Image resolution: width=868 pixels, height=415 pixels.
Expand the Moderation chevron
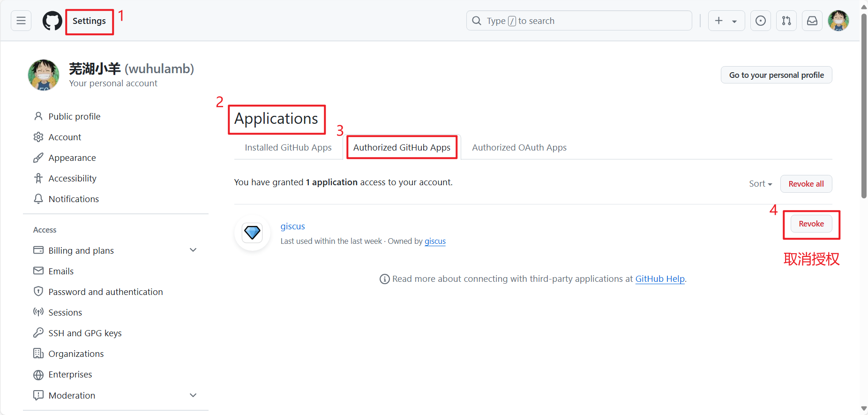coord(193,395)
